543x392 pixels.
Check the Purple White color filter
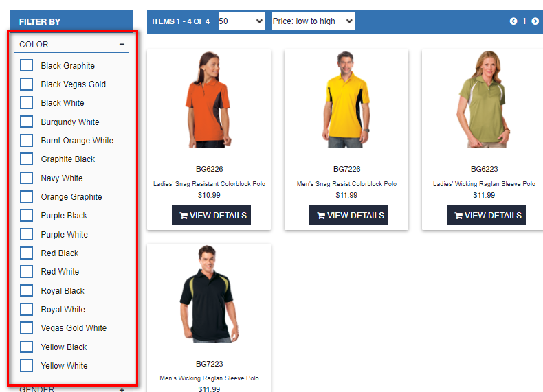pos(26,234)
